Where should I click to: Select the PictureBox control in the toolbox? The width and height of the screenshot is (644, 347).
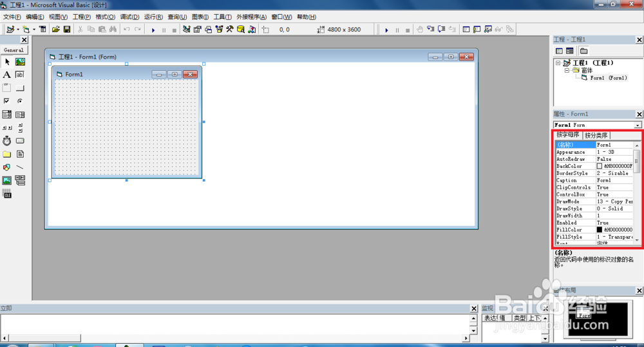pos(20,62)
